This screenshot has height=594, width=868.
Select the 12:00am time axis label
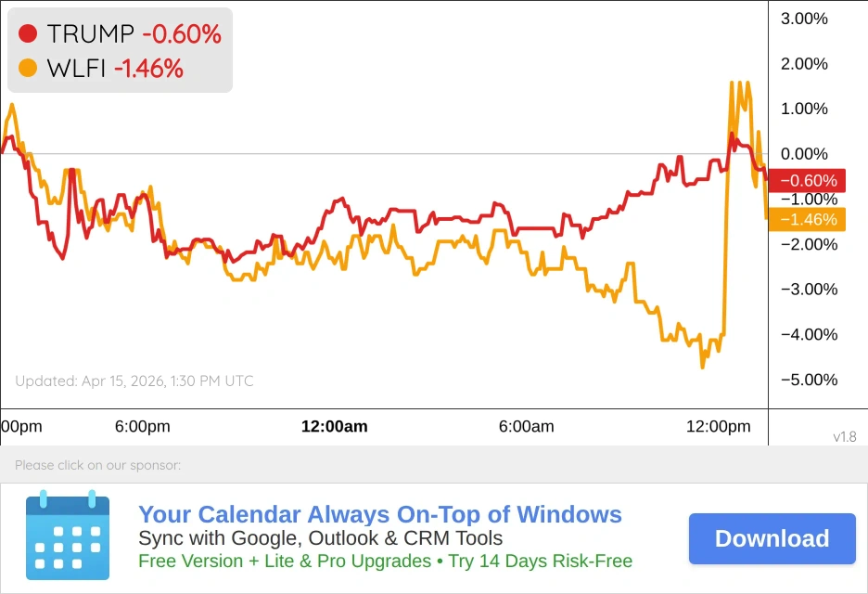pyautogui.click(x=335, y=427)
